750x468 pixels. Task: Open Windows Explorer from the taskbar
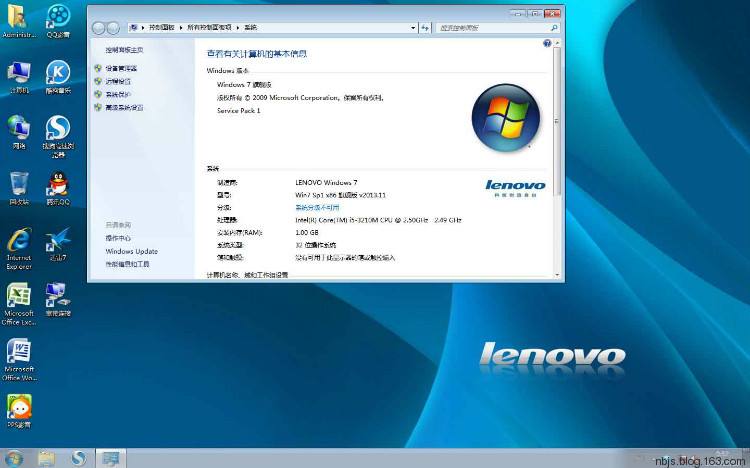tap(46, 459)
